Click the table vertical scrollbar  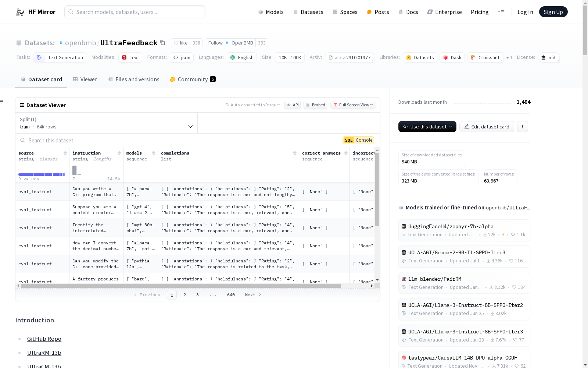(377, 190)
